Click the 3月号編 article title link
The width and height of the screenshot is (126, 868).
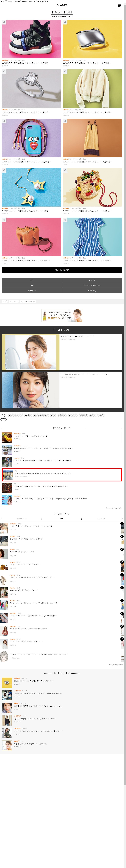tap(26, 63)
